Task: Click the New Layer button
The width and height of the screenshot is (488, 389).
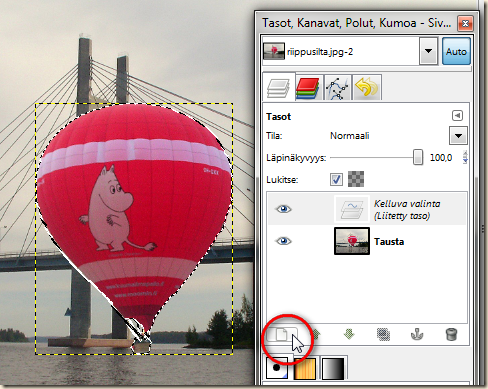Action: (x=282, y=334)
